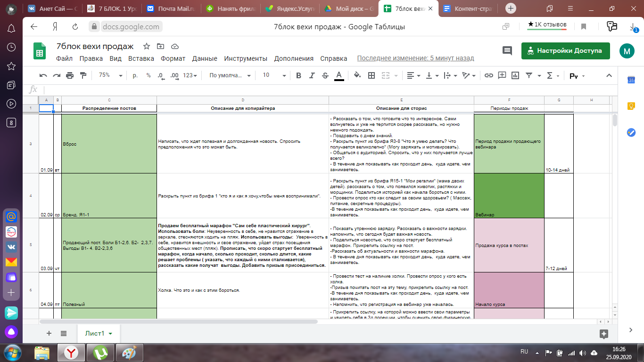Open the zoom level dropdown showing 75%
Viewport: 644px width, 362px height.
pyautogui.click(x=110, y=75)
